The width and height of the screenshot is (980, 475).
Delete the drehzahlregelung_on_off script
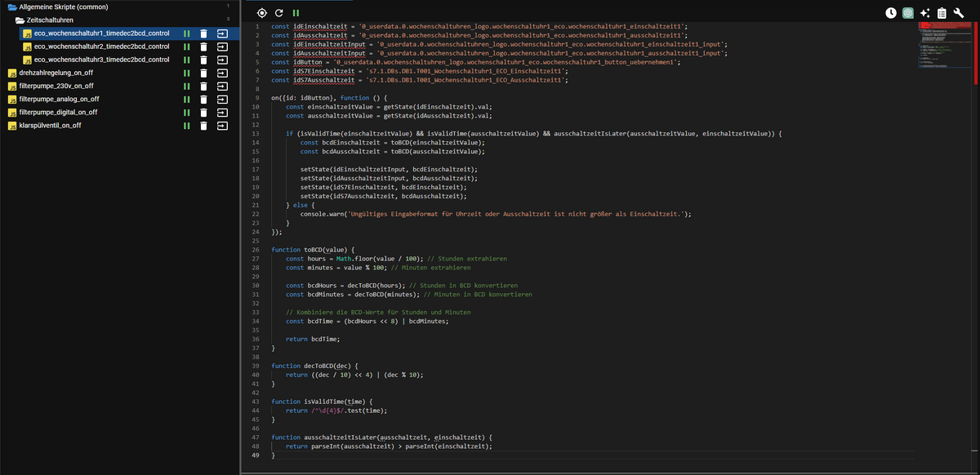point(203,73)
